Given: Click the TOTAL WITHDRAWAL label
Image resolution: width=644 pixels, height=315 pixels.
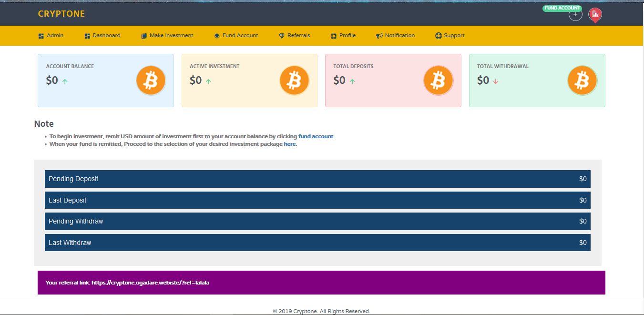Looking at the screenshot, I should pos(503,66).
